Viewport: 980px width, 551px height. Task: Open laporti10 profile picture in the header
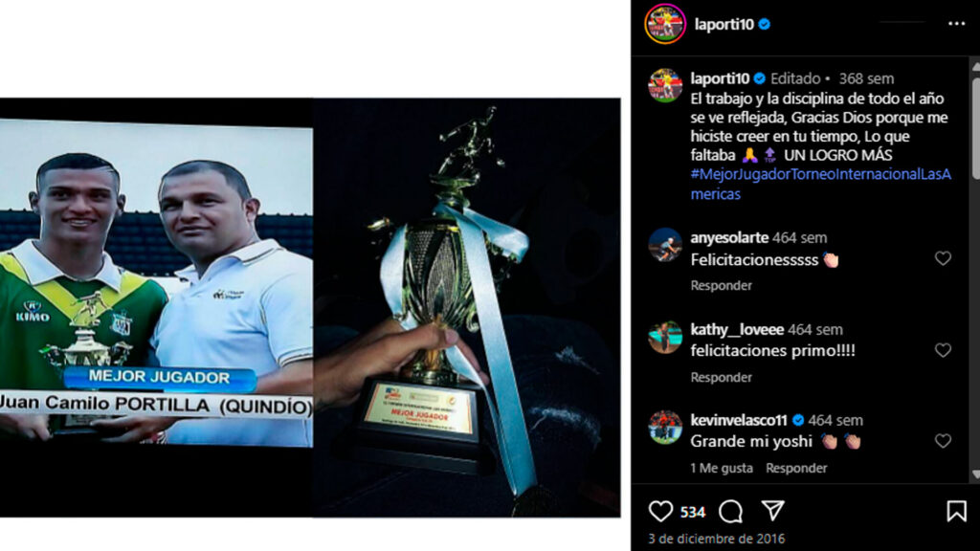coord(665,24)
